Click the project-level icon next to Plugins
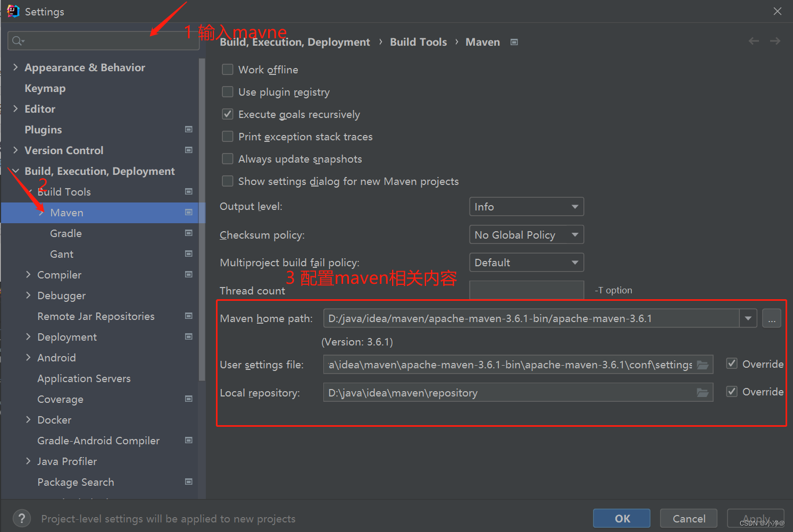Screen dimensions: 793x532 [x=188, y=129]
